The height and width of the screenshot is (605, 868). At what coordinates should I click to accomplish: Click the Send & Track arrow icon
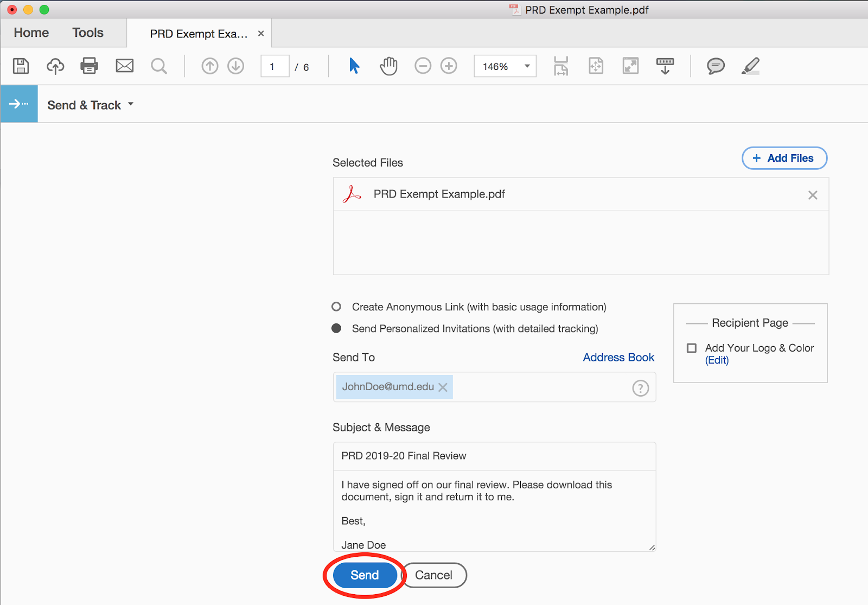19,104
